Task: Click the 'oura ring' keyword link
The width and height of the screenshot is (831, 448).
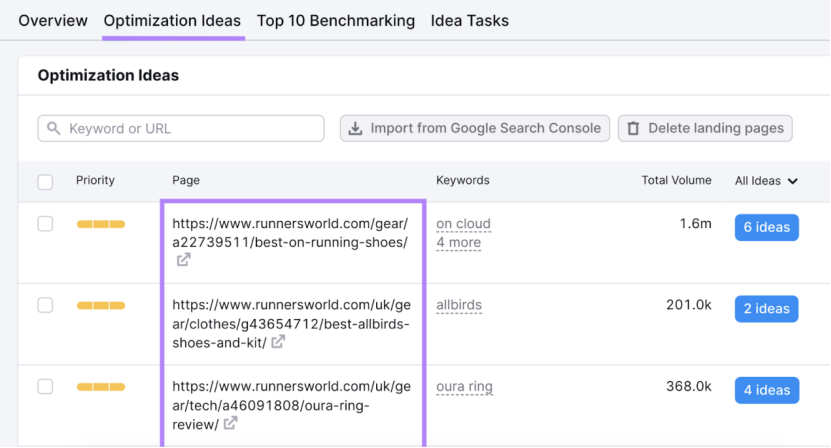Action: click(464, 387)
